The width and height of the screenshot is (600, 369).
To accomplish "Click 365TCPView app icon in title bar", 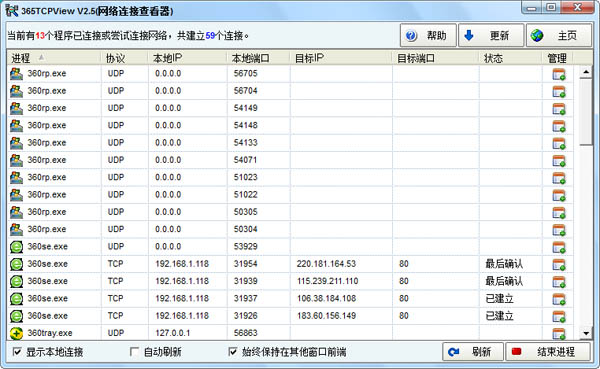I will tap(11, 10).
